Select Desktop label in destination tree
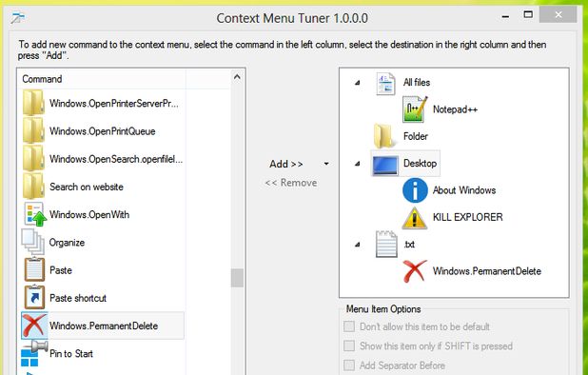Screen dimensions: 588x375 pyautogui.click(x=420, y=164)
